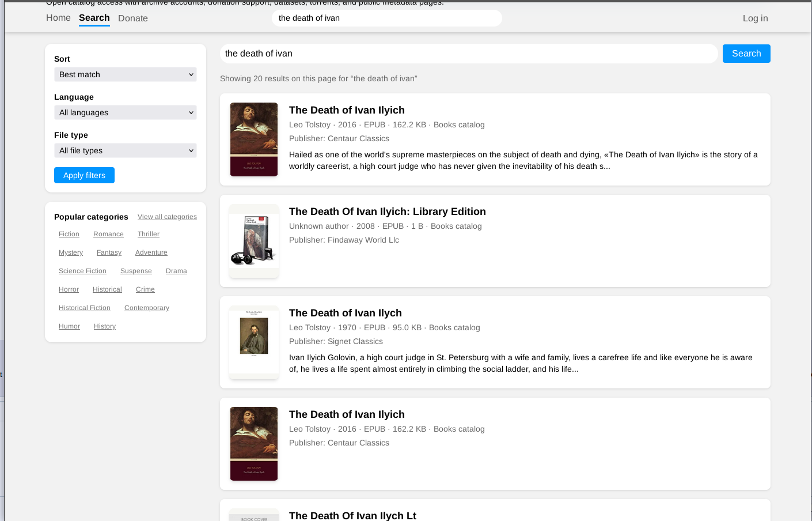The image size is (812, 521).
Task: Open the Humor category link
Action: [69, 326]
